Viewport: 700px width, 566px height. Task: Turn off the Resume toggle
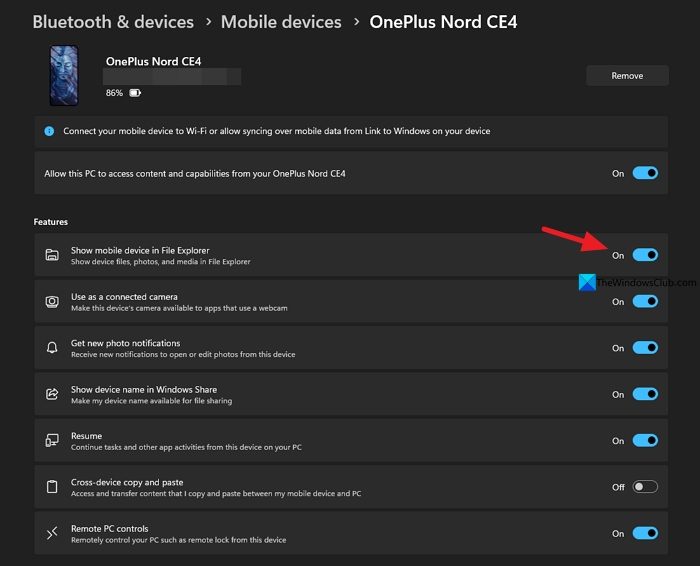click(645, 441)
